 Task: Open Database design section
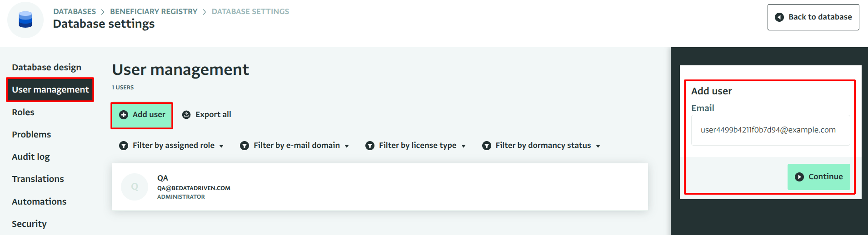(x=46, y=68)
